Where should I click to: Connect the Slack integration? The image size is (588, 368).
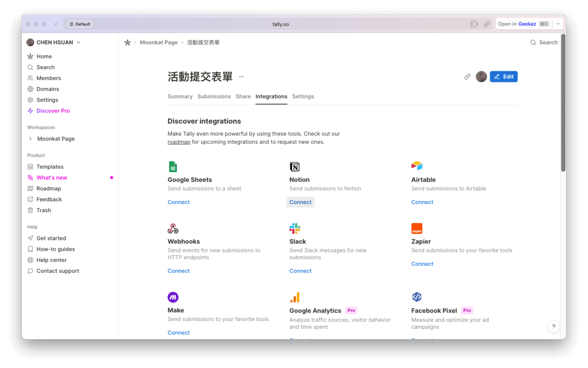(x=300, y=271)
